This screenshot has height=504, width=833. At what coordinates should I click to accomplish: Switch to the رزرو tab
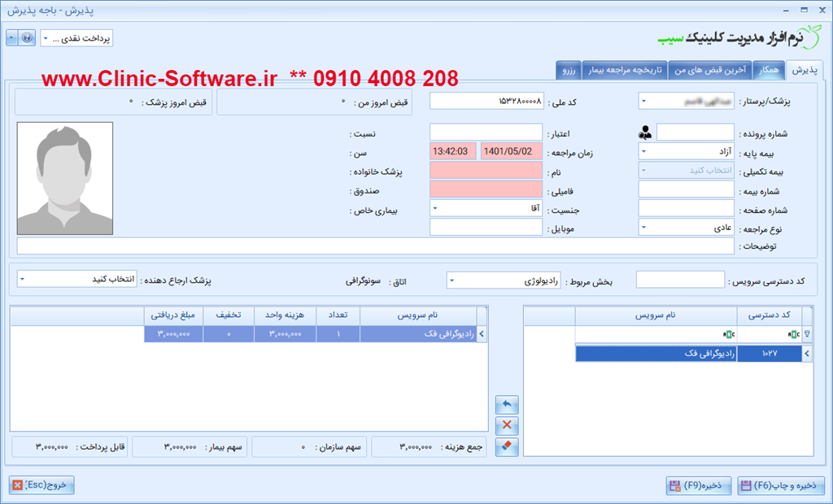click(x=568, y=70)
